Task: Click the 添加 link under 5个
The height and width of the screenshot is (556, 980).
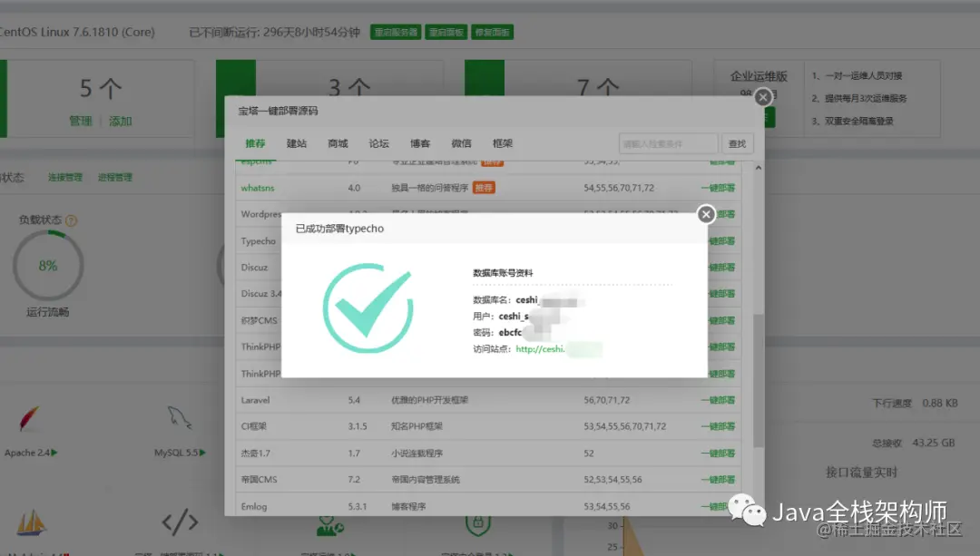Action: tap(120, 121)
